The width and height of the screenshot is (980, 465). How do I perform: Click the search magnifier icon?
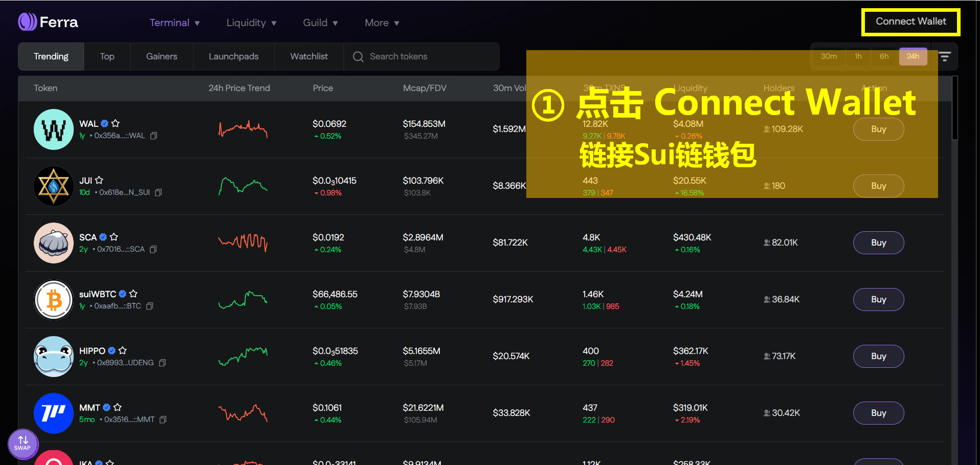[x=358, y=57]
